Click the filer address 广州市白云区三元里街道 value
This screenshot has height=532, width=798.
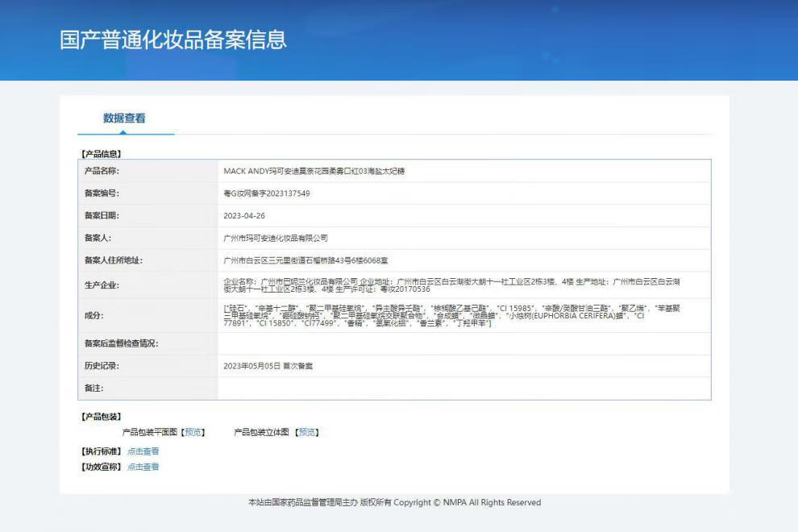pyautogui.click(x=305, y=260)
